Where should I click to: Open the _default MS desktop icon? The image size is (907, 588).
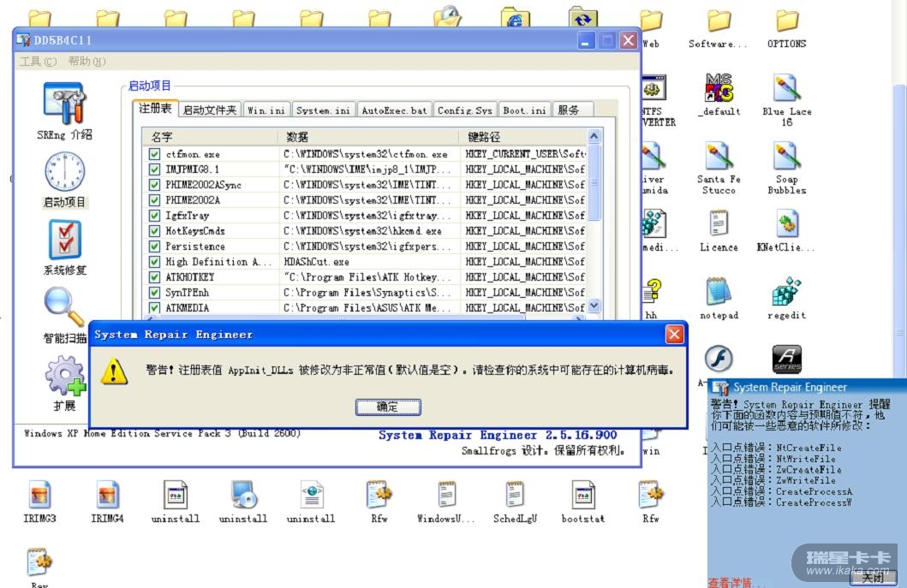click(719, 88)
